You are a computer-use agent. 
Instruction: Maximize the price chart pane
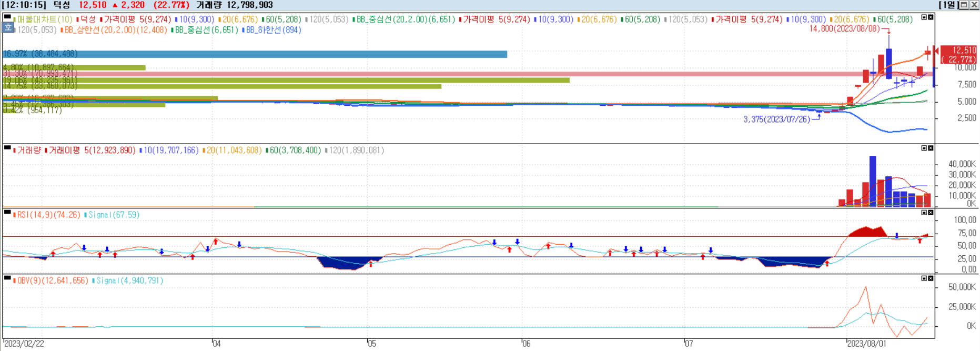[x=924, y=17]
